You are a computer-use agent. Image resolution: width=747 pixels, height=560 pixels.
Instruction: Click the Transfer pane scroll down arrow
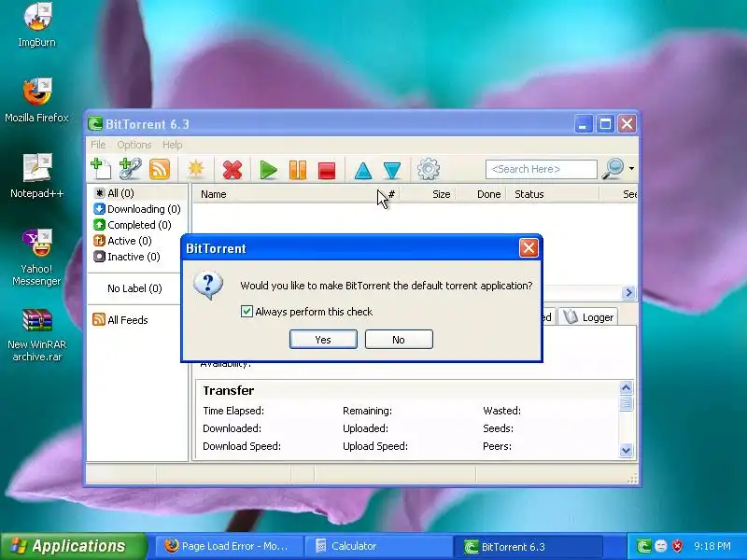coord(626,450)
